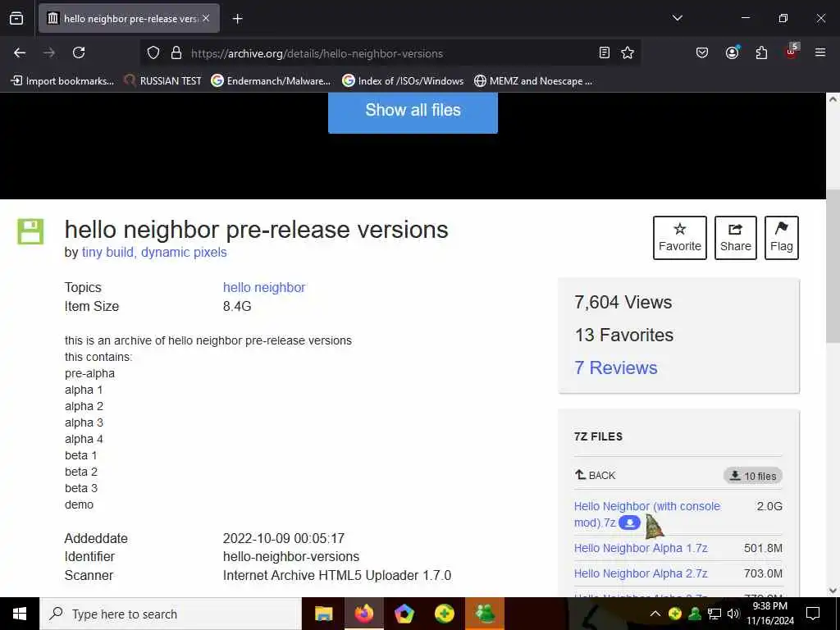Viewport: 840px width, 630px height.
Task: Open the Pocket save icon
Action: pyautogui.click(x=702, y=52)
